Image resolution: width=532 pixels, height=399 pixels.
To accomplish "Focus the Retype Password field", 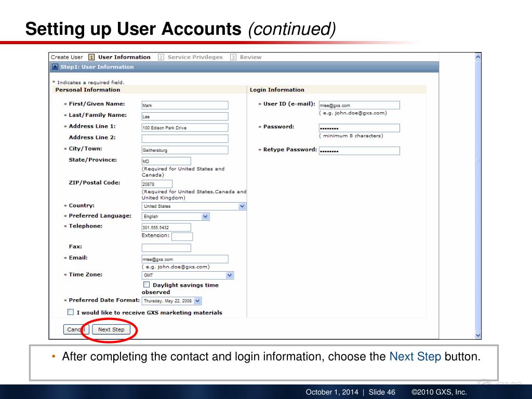I will [360, 151].
